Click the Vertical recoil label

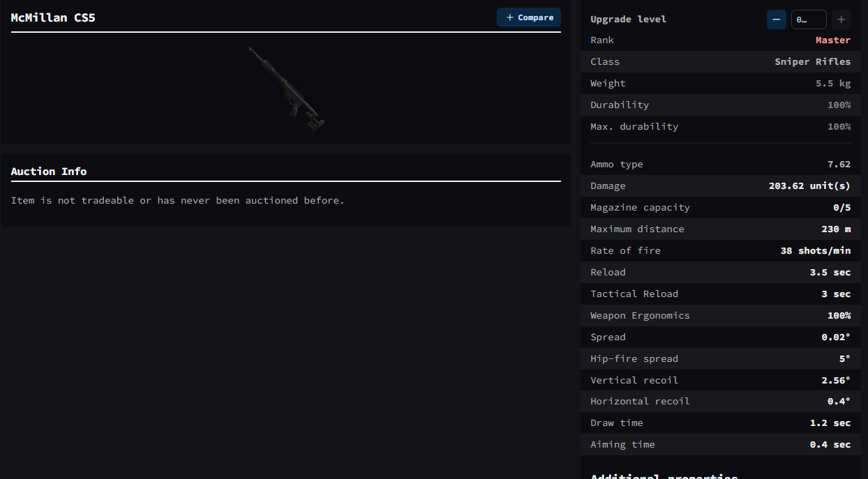pos(634,381)
